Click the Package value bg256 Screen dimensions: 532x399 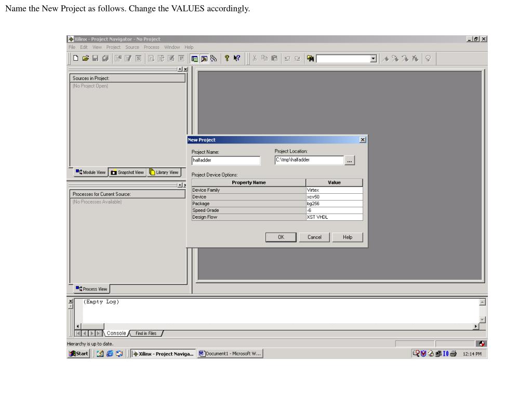tap(334, 204)
